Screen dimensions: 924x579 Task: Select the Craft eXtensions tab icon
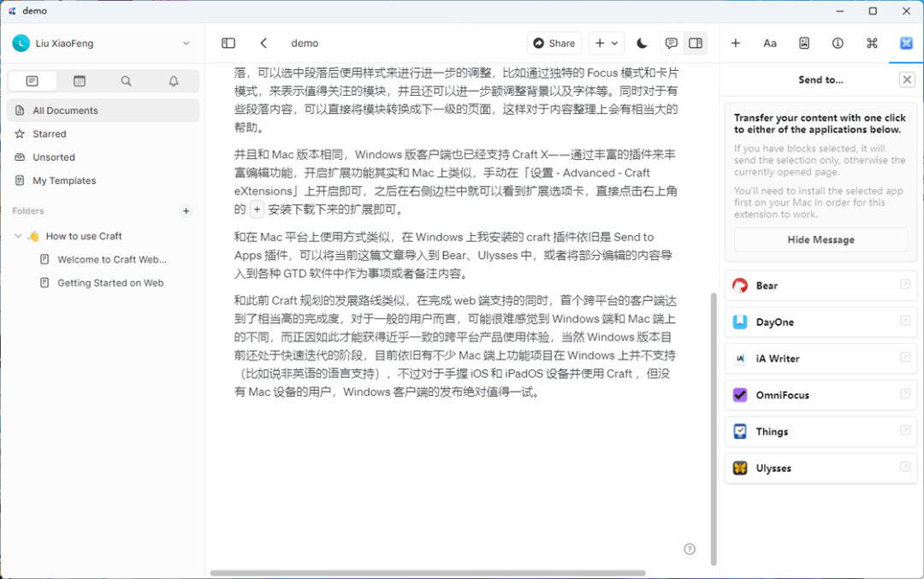906,43
